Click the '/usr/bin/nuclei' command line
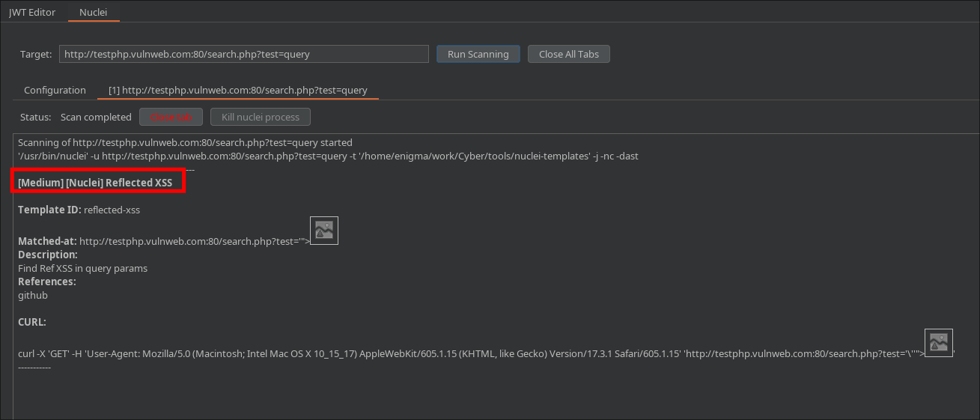980x420 pixels. [x=328, y=156]
